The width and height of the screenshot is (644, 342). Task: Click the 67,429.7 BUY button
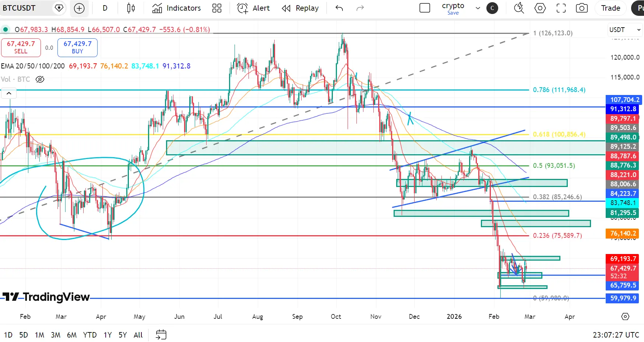click(x=77, y=47)
